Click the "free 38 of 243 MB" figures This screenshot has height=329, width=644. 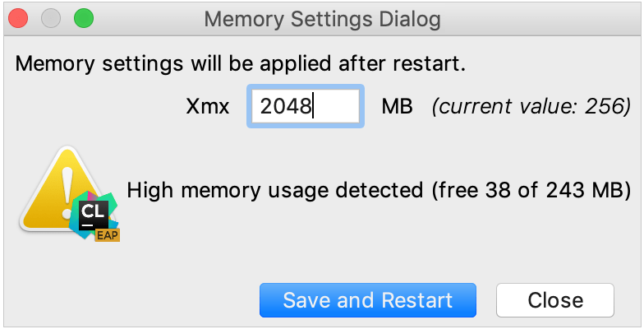[x=535, y=191]
